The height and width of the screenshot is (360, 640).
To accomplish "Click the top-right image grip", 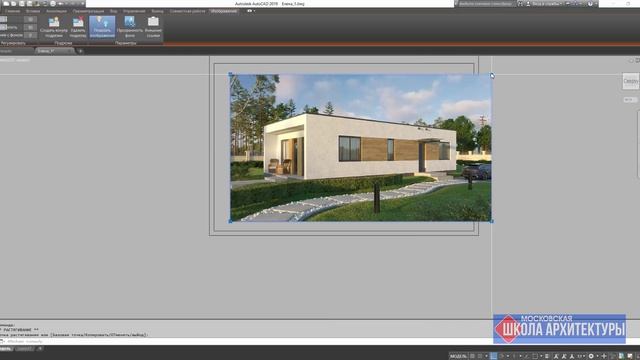I will coord(491,75).
